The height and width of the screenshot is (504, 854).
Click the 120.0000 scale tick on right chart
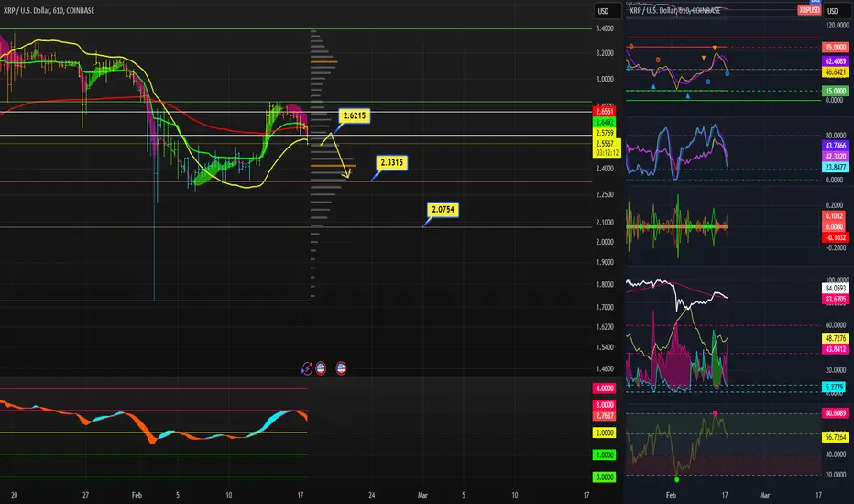coord(837,26)
